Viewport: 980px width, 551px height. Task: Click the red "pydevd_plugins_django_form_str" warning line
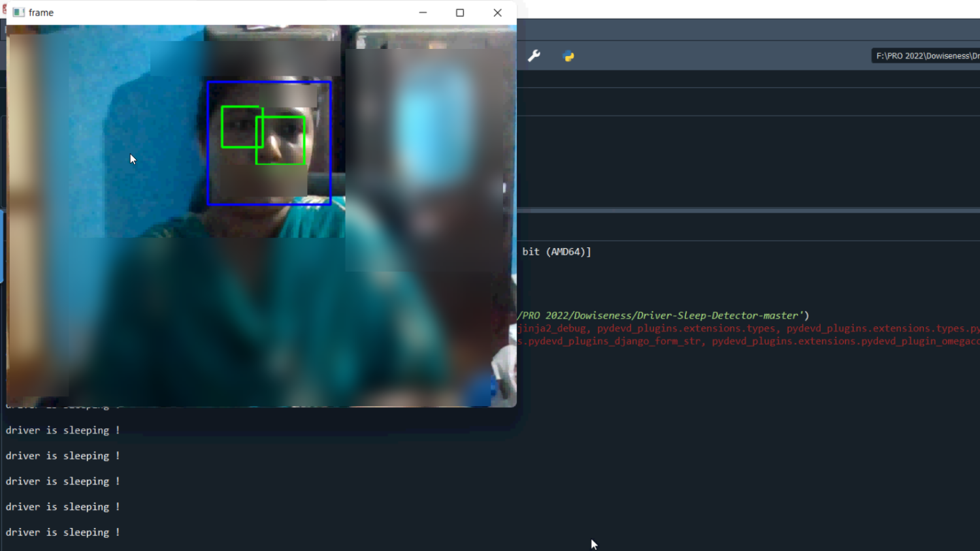[x=748, y=341]
